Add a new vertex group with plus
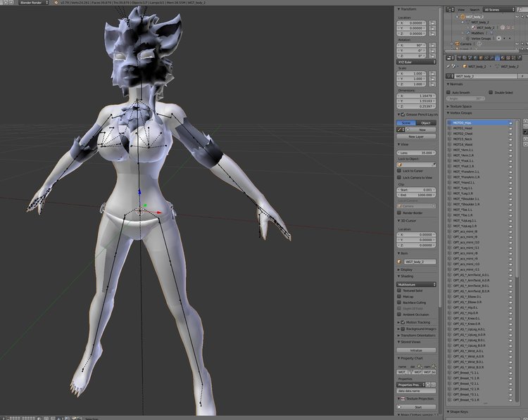528x420 pixels. coord(525,122)
